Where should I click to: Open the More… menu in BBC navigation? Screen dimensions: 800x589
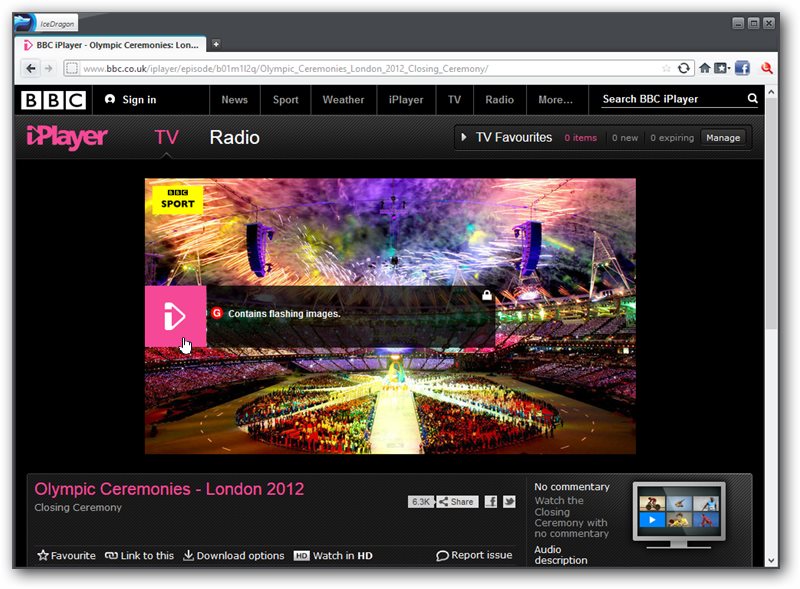[555, 99]
